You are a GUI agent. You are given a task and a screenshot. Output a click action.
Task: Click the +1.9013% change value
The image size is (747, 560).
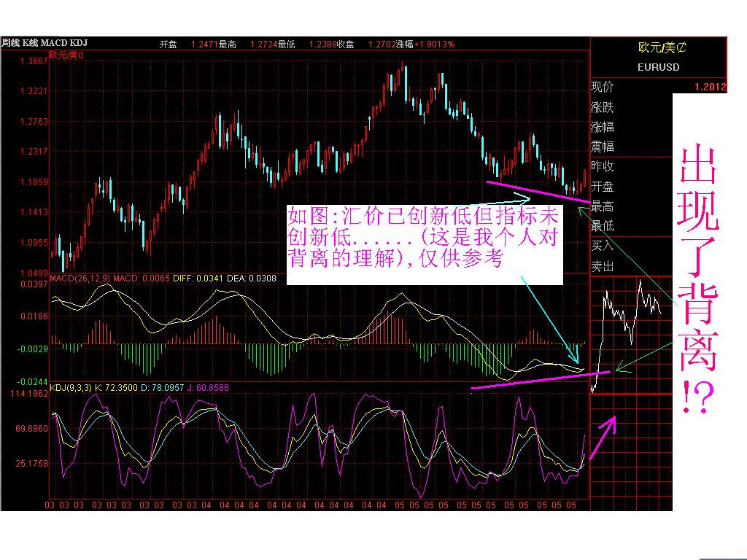tap(435, 44)
